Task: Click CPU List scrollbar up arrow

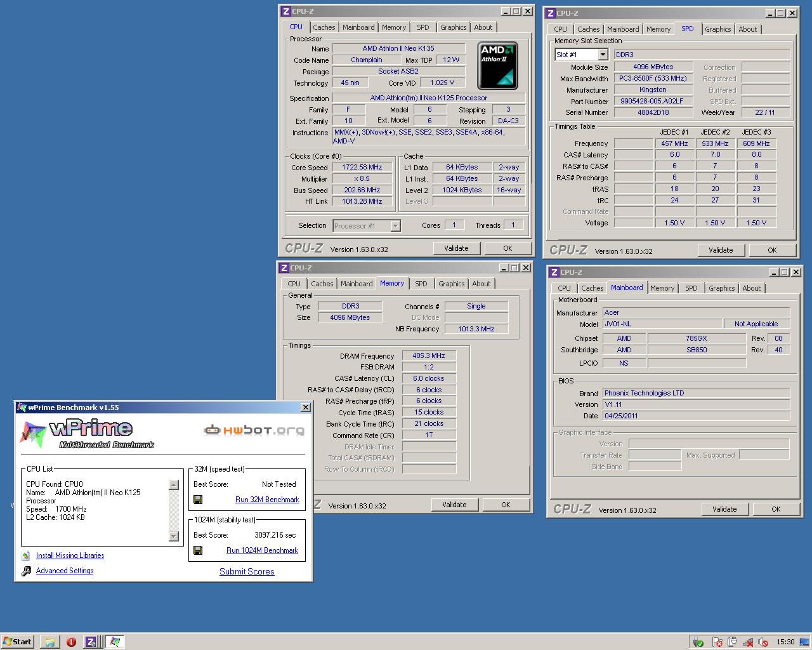Action: [174, 485]
